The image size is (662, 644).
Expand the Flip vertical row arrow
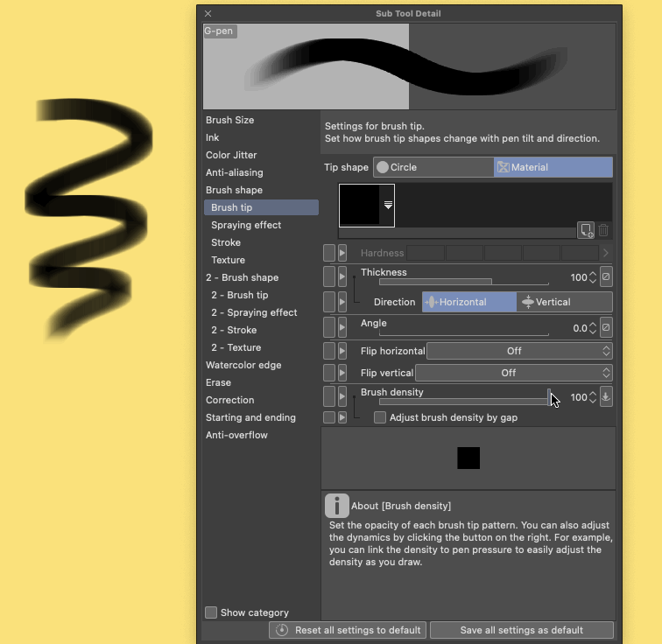coord(342,373)
